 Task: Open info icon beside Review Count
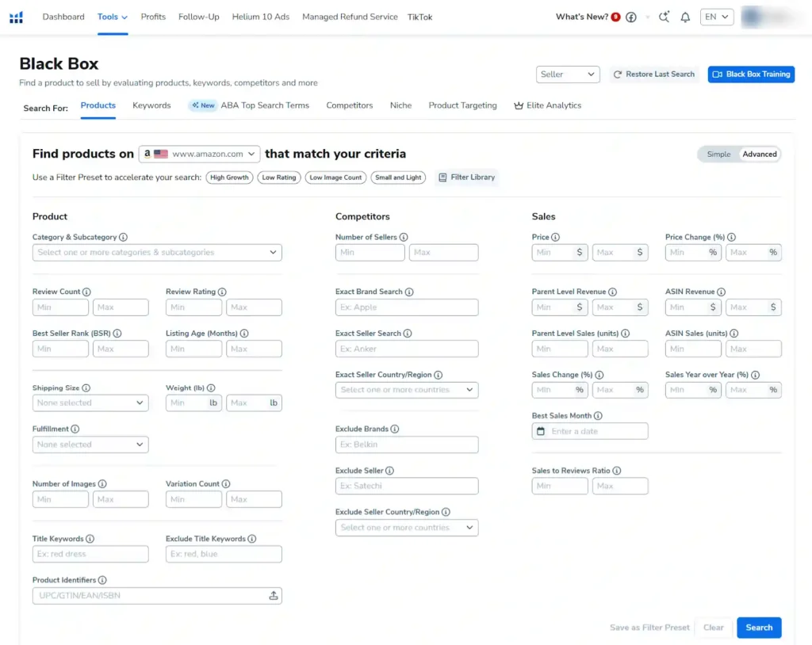pyautogui.click(x=86, y=292)
